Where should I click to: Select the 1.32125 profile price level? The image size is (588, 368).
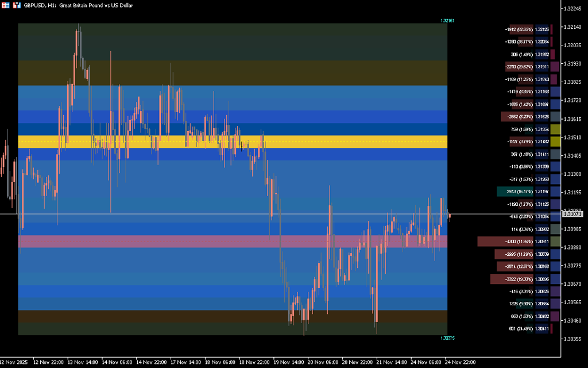pos(541,29)
